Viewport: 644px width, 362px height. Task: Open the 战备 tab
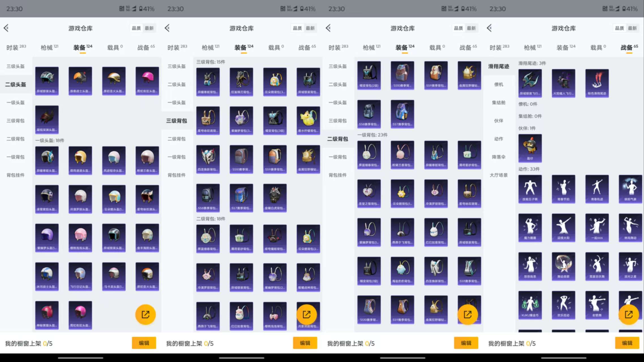(145, 47)
